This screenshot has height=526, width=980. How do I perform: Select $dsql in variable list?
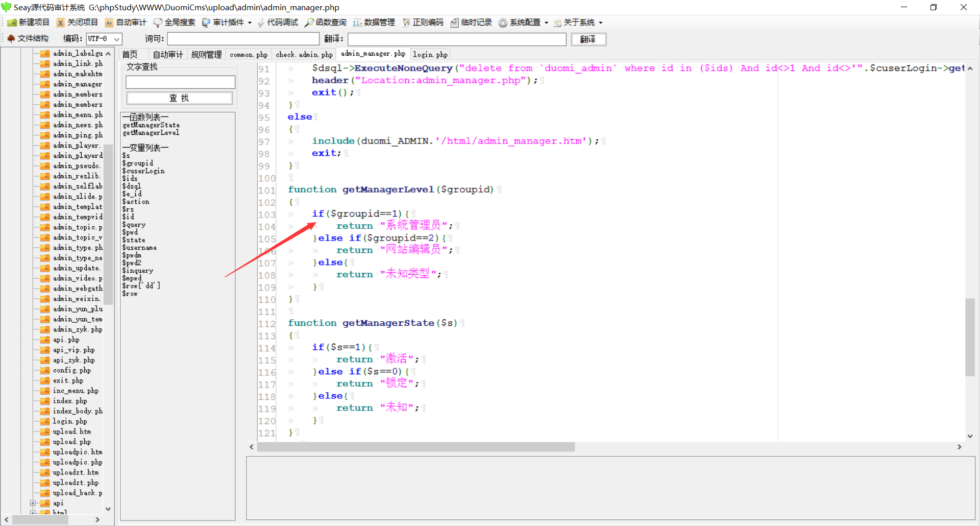(132, 186)
